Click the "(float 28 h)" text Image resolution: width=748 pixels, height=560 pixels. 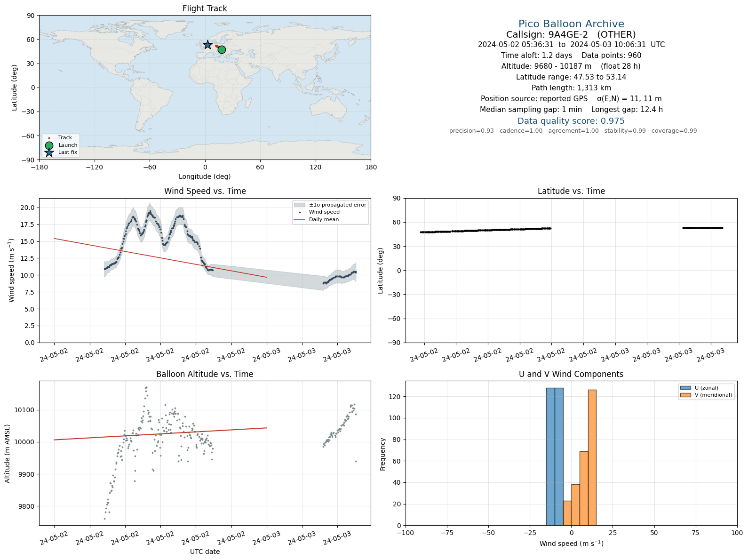coord(621,66)
